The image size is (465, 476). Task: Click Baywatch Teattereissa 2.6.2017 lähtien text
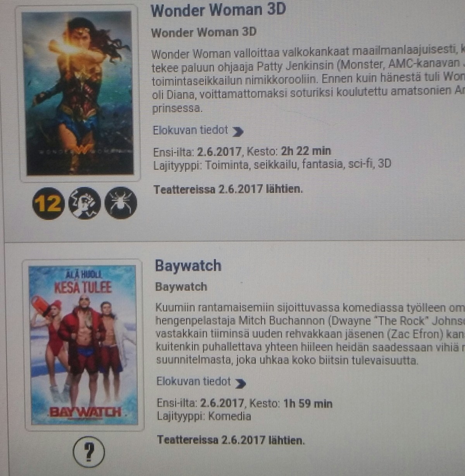click(231, 440)
